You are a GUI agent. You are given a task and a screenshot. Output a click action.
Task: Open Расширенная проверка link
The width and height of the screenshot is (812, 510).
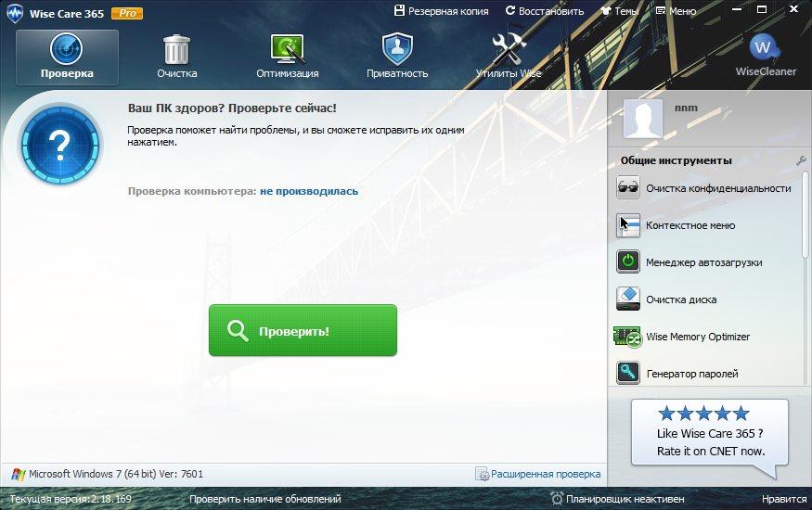click(546, 474)
